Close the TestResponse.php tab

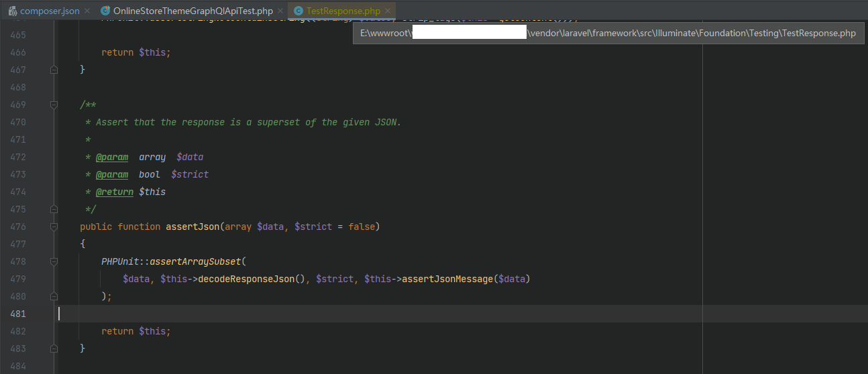388,11
